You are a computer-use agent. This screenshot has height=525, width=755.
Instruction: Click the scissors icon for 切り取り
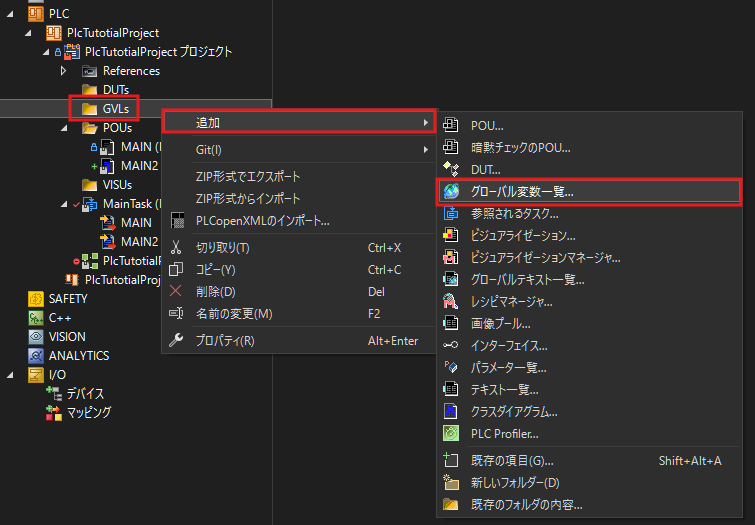coord(176,247)
